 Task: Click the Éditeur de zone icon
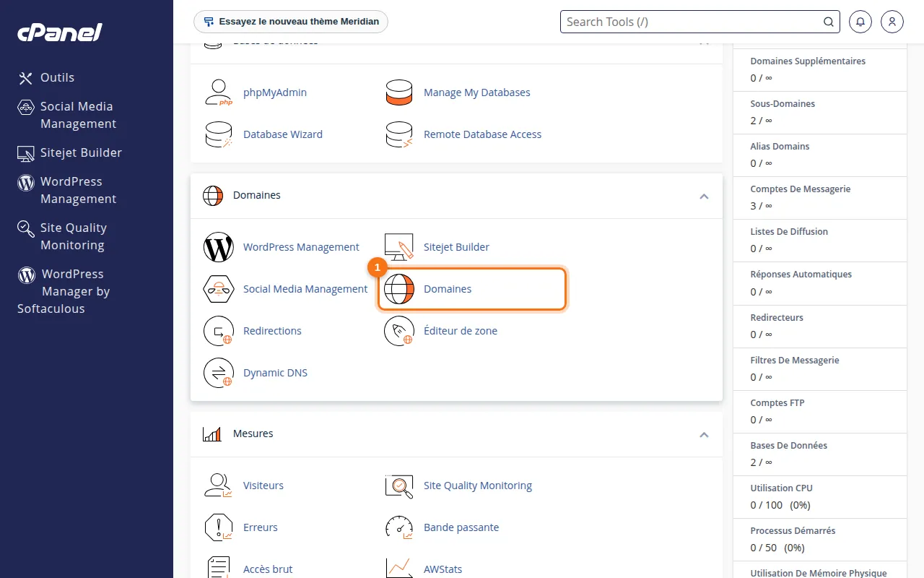coord(398,331)
